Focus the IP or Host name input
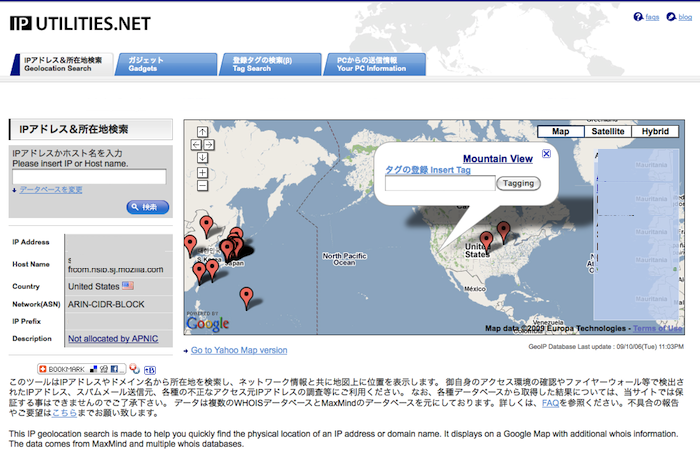 [x=89, y=177]
